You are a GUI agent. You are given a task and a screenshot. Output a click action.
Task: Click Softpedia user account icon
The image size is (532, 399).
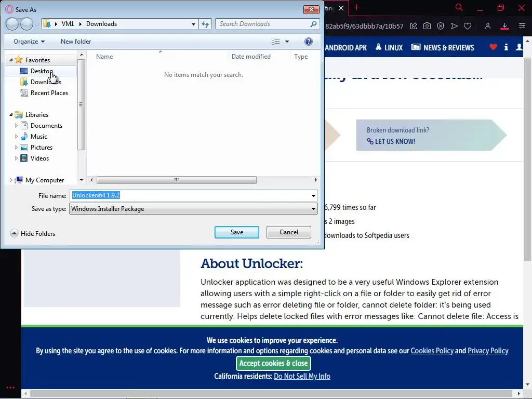(x=519, y=47)
